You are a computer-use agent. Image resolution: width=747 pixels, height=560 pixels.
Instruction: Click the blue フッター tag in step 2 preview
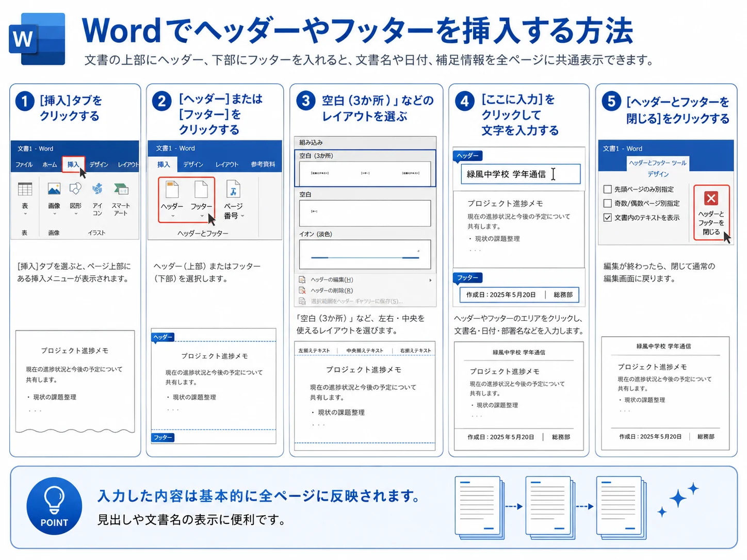(x=163, y=438)
